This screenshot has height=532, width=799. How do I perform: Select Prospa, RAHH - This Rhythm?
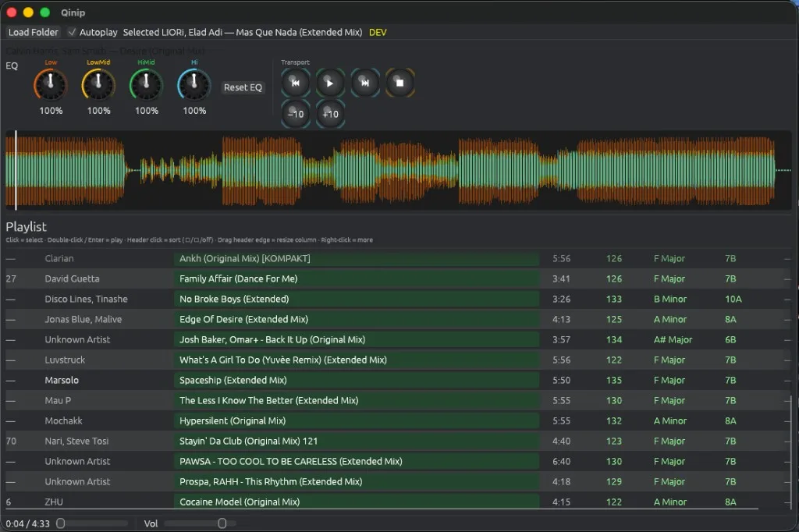pyautogui.click(x=356, y=481)
